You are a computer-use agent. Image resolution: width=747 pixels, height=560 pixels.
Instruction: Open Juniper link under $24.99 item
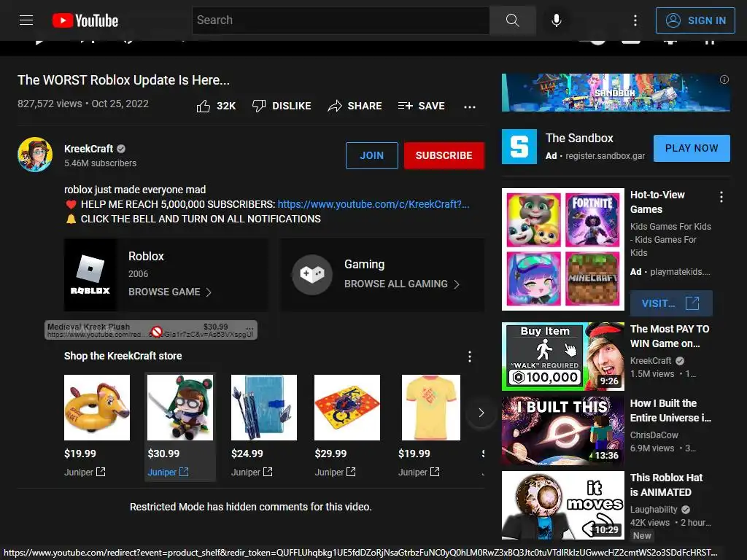252,472
